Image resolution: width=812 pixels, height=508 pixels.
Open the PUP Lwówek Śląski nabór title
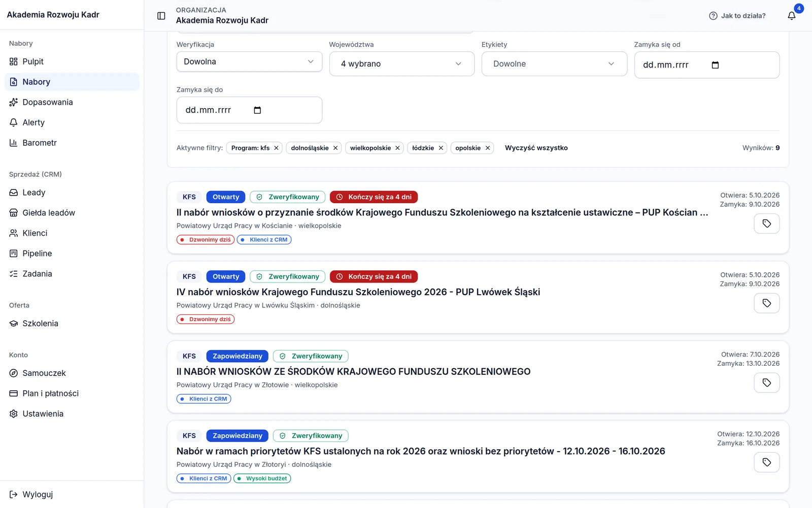(x=358, y=292)
